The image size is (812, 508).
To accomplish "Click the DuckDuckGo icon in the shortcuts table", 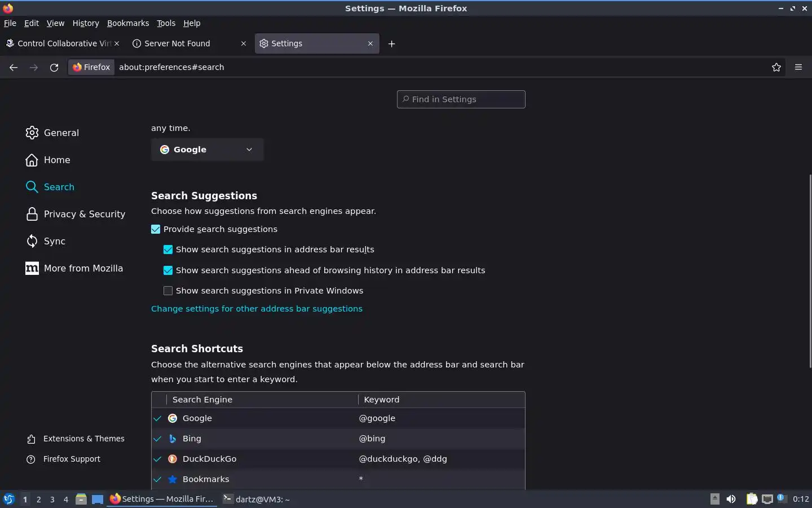I will [173, 459].
